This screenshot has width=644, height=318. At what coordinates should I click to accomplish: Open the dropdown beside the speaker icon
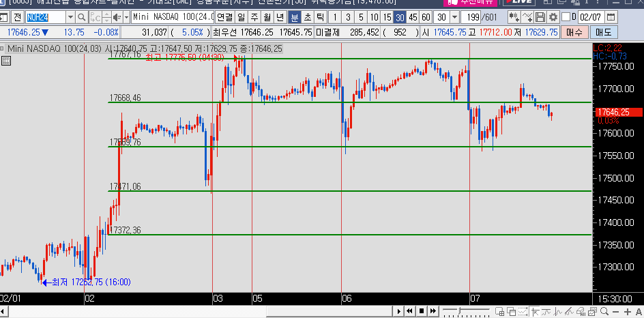(126, 17)
